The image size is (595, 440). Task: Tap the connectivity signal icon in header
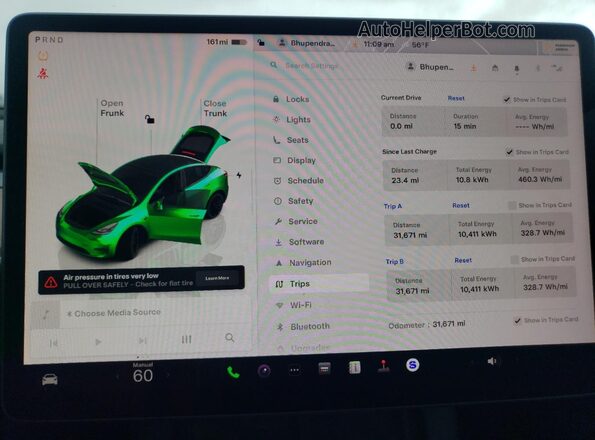pyautogui.click(x=557, y=69)
